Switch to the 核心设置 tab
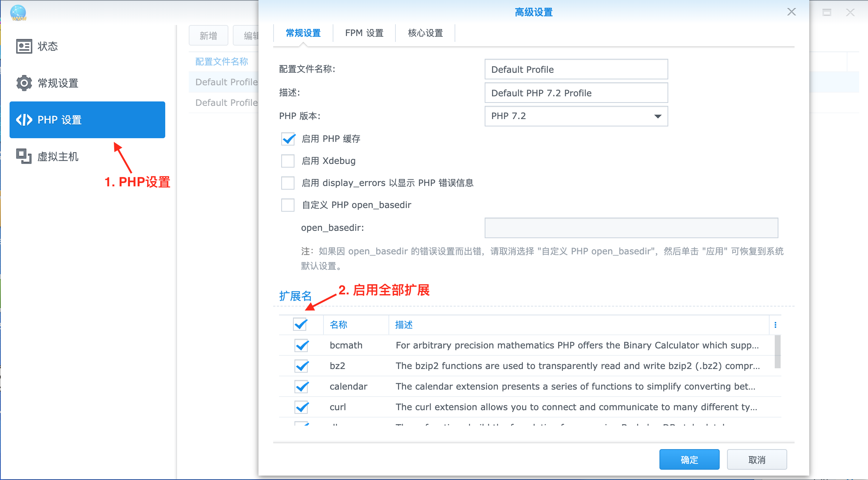868x480 pixels. click(425, 33)
